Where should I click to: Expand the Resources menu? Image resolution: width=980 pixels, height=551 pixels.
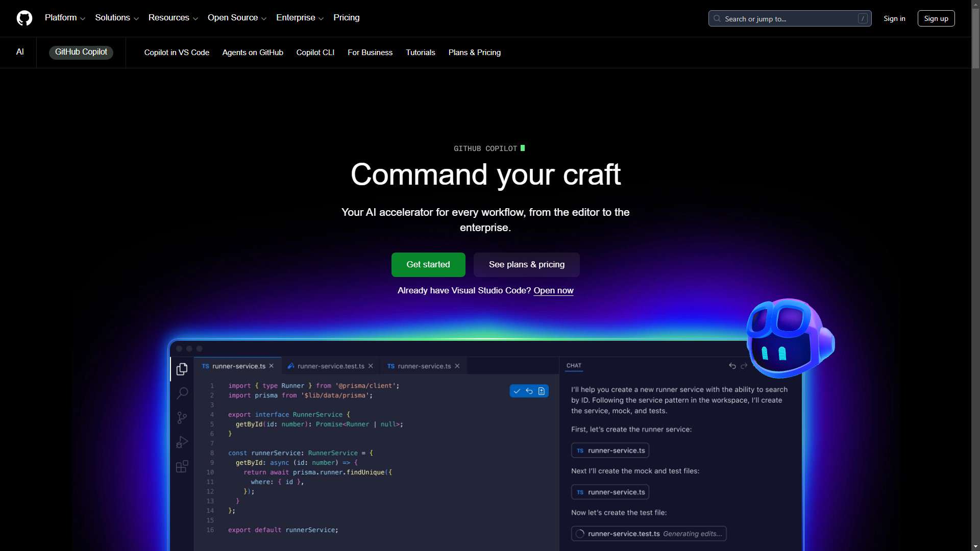[x=173, y=18]
